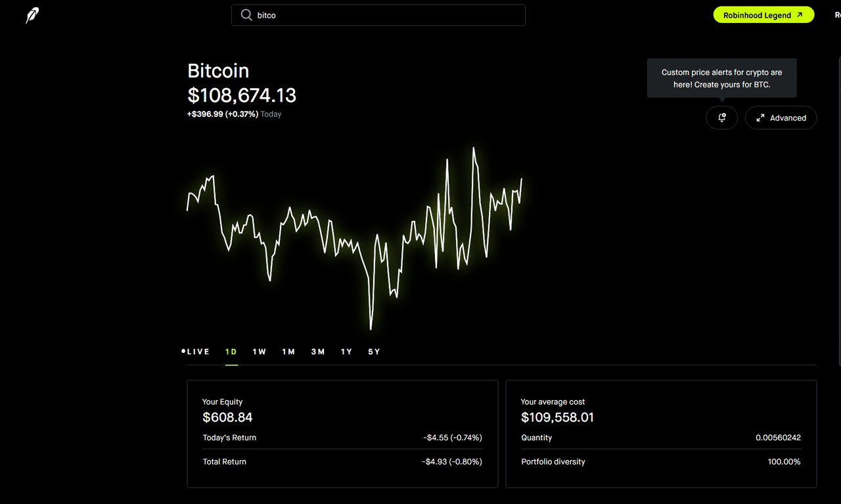Open the 1Y timeframe view
The width and height of the screenshot is (841, 504).
click(346, 352)
